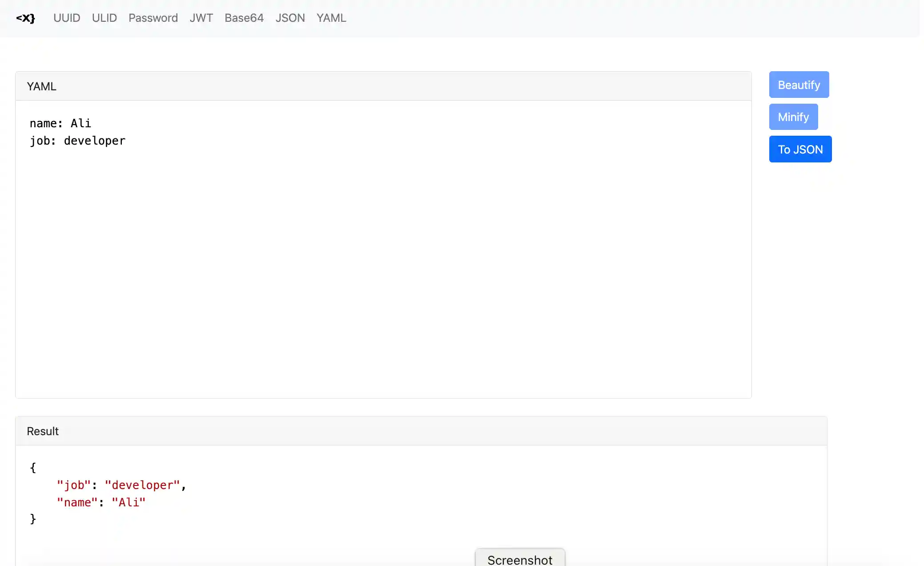The image size is (924, 566).
Task: Click the Minify button
Action: pyautogui.click(x=793, y=117)
